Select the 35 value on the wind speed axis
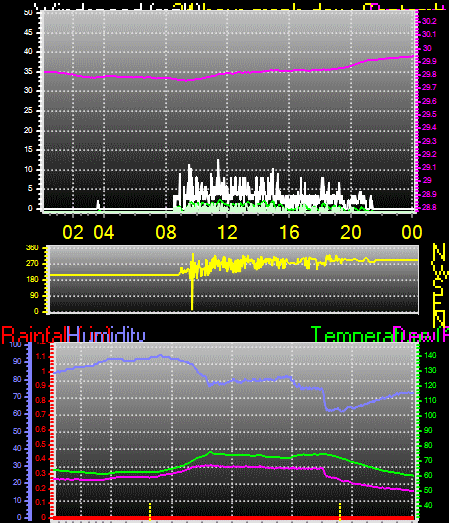Image resolution: width=449 pixels, height=523 pixels. (28, 71)
